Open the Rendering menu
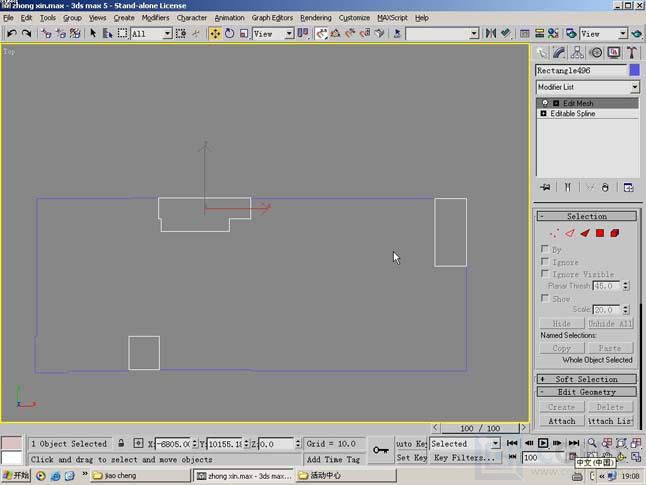Screen dimensions: 646x485 (x=316, y=18)
